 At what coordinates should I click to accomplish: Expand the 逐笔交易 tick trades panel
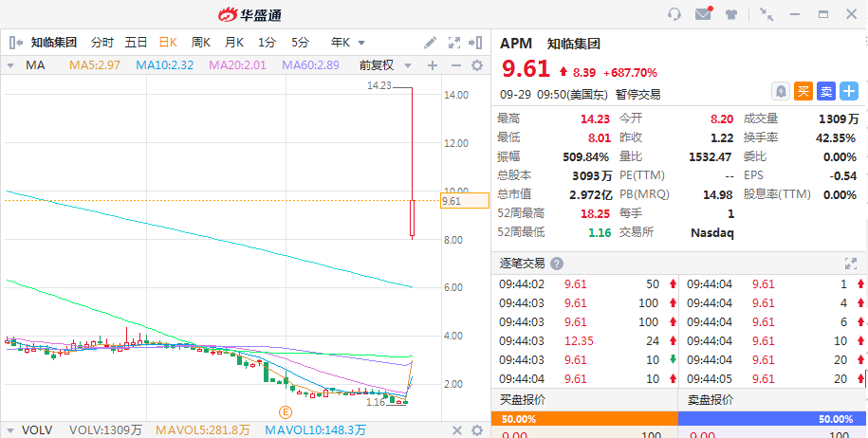click(851, 264)
